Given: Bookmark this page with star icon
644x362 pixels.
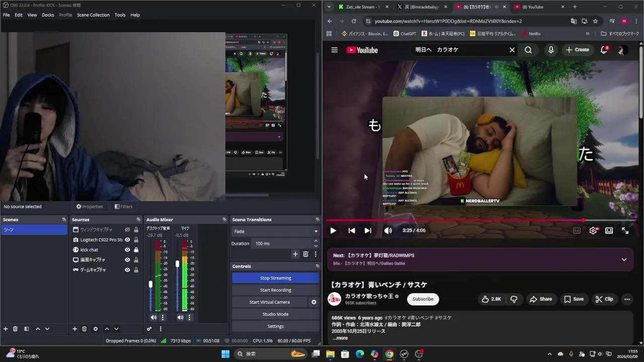Looking at the screenshot, I should (x=595, y=21).
